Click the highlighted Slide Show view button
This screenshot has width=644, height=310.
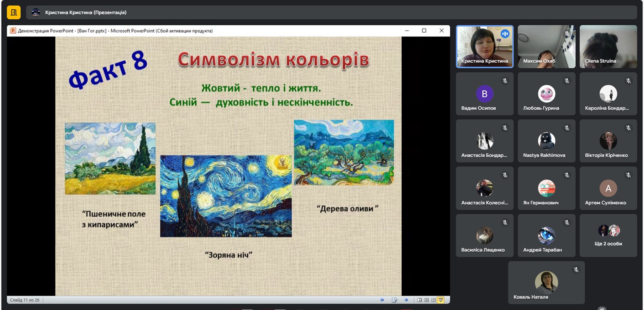[441, 300]
